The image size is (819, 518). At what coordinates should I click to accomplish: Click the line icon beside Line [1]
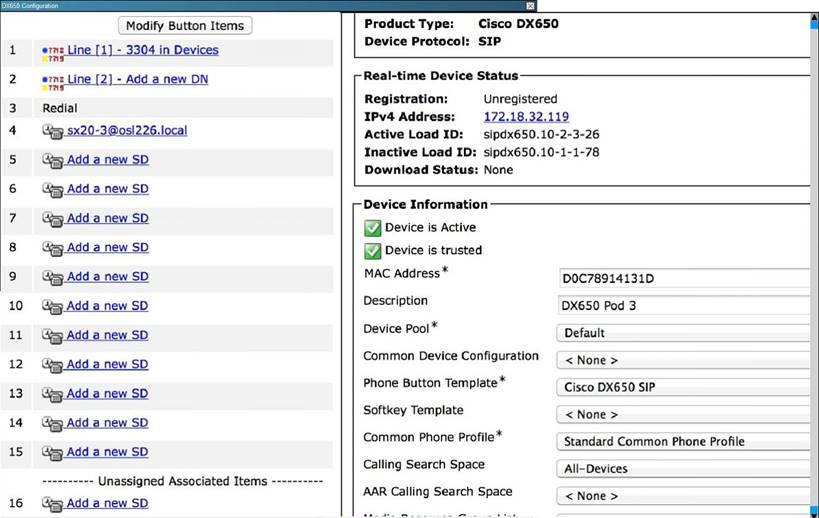(x=53, y=51)
